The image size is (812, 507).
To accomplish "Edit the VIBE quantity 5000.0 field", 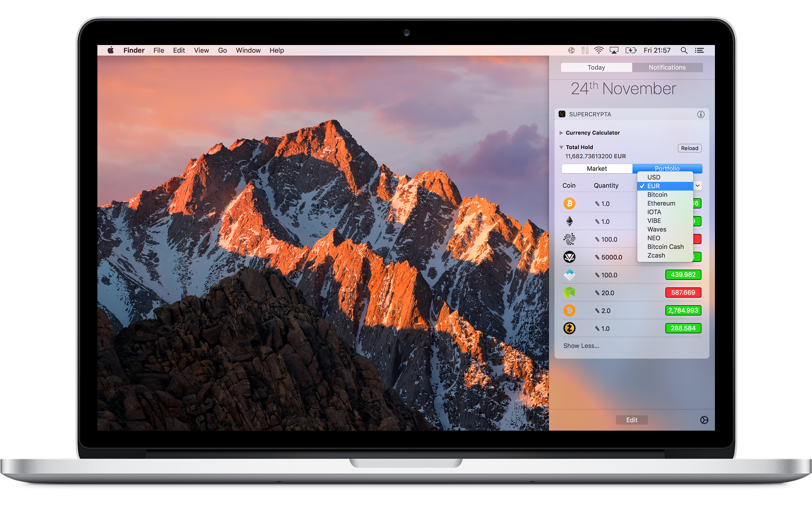I will (x=611, y=257).
